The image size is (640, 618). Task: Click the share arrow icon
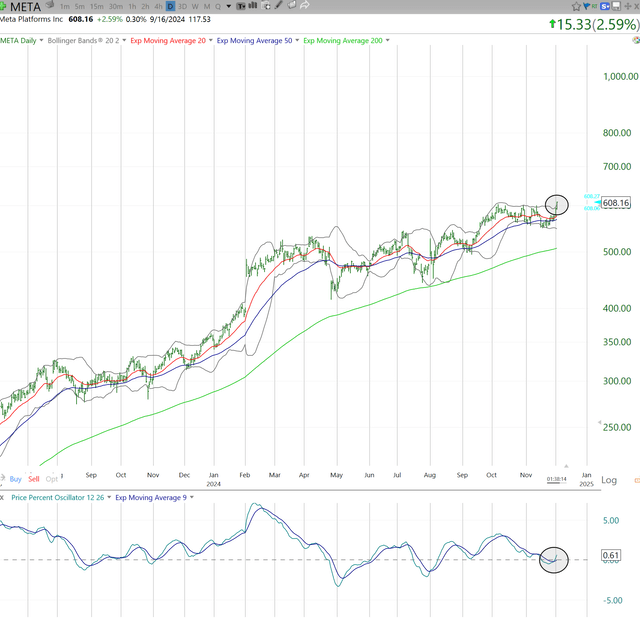pyautogui.click(x=305, y=5)
